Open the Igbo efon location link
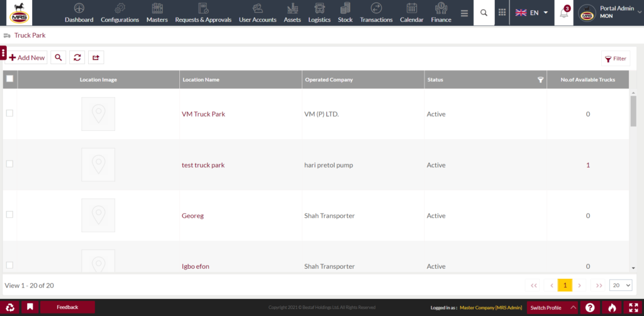 click(x=196, y=266)
